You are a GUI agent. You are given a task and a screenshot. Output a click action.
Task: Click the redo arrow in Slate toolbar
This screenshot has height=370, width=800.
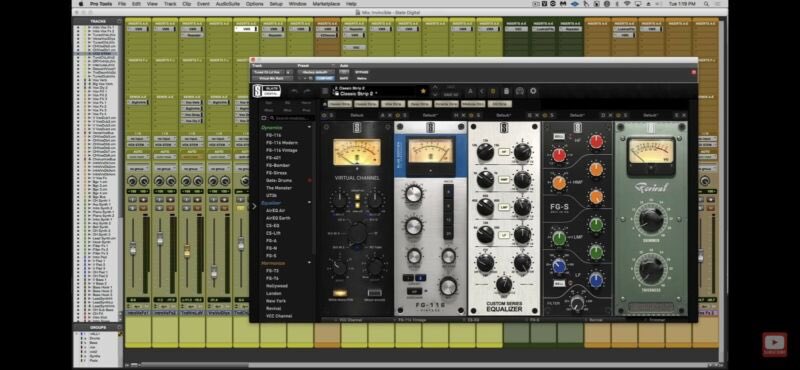[x=307, y=91]
